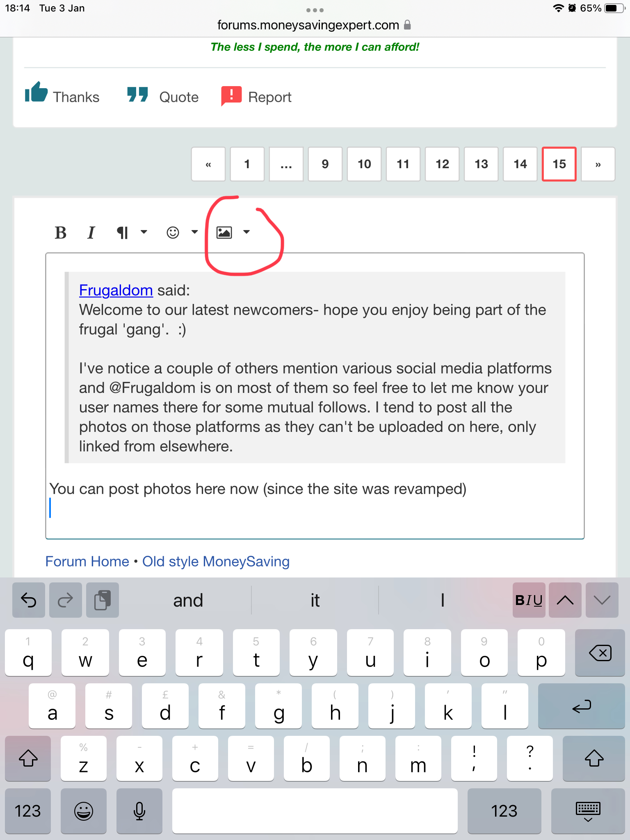Choose the "it" keyboard suggestion

pyautogui.click(x=315, y=600)
